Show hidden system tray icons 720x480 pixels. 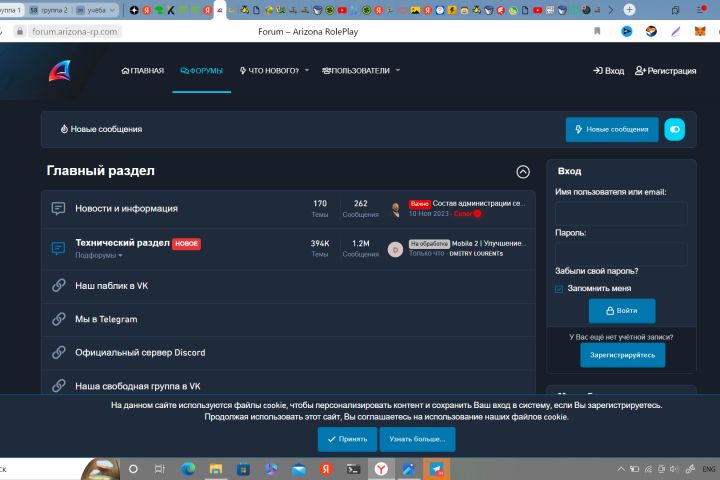click(x=621, y=469)
